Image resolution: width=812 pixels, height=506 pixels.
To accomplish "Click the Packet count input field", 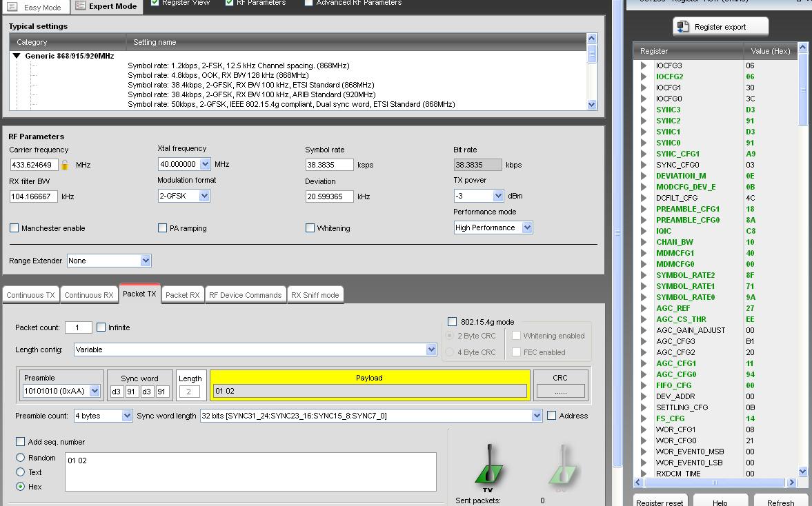I will (x=78, y=327).
